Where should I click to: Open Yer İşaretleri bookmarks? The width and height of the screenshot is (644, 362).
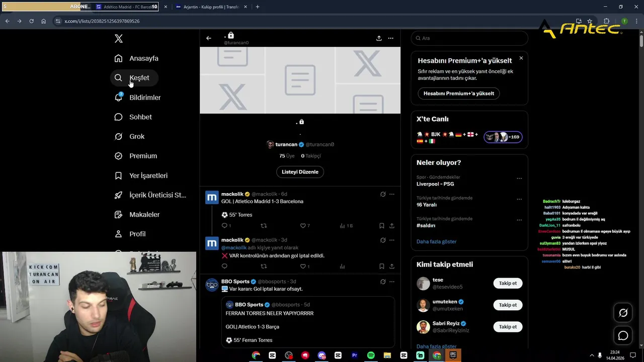click(141, 175)
